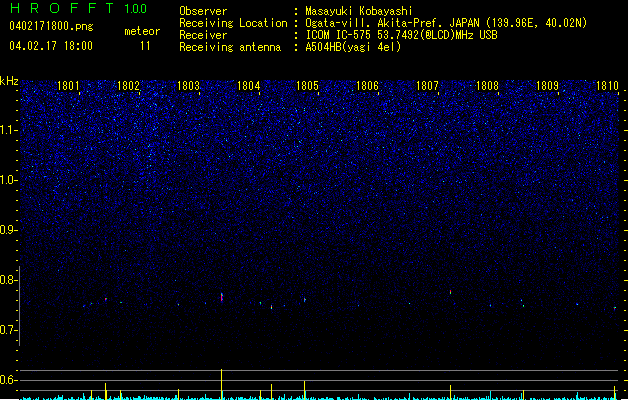Click the 1804 time axis marker

pos(249,86)
